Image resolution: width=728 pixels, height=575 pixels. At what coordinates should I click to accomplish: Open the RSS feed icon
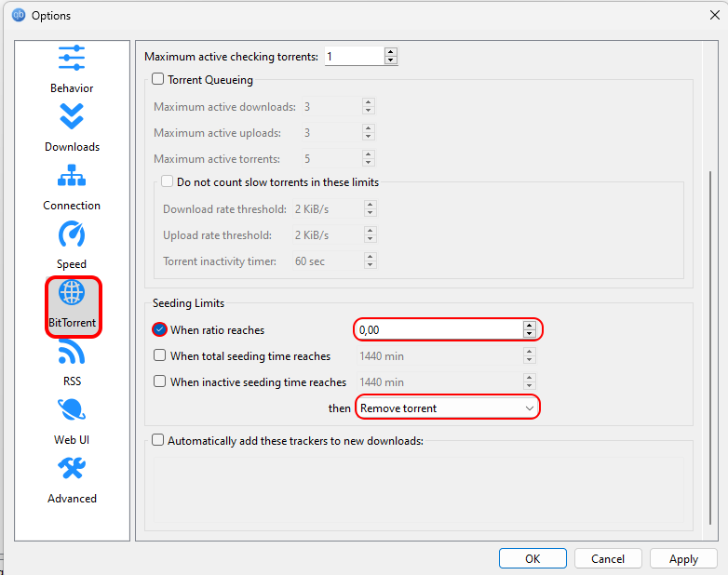coord(72,352)
